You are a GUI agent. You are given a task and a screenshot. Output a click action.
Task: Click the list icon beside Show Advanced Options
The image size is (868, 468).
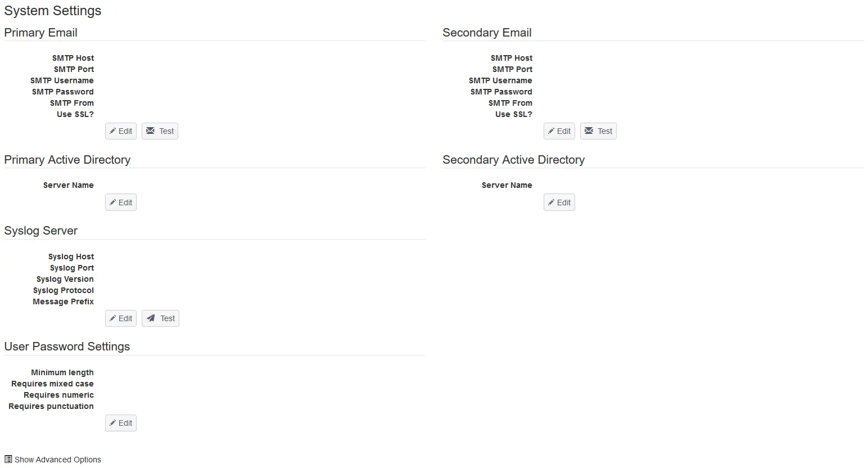pos(8,459)
